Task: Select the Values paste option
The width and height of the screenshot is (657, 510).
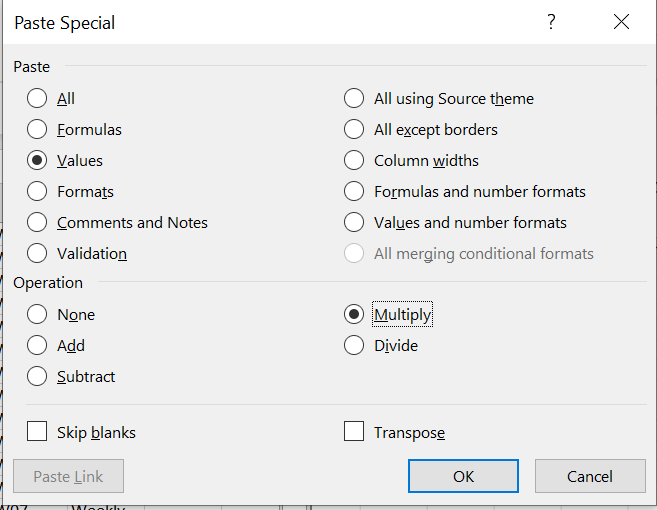Action: [38, 160]
